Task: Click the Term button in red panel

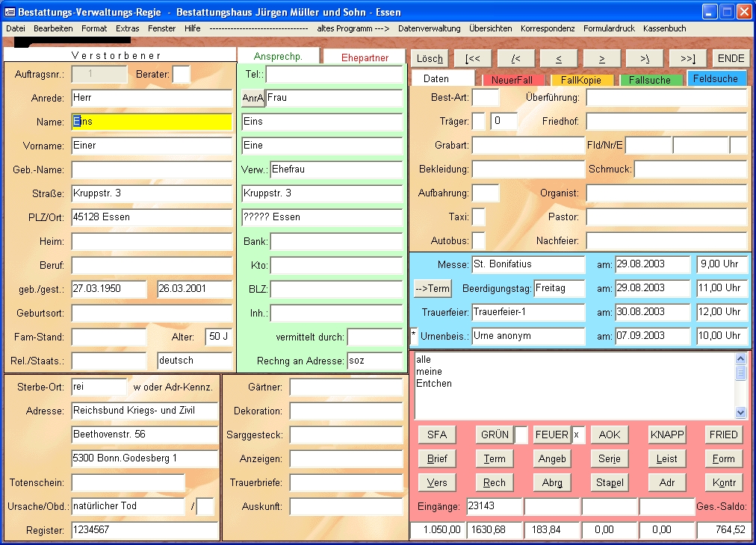Action: [x=495, y=458]
